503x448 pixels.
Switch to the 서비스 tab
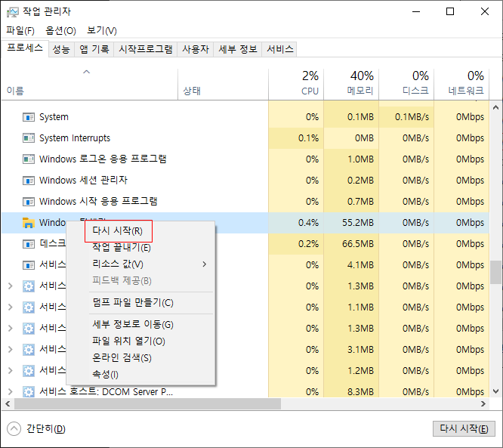[x=279, y=49]
